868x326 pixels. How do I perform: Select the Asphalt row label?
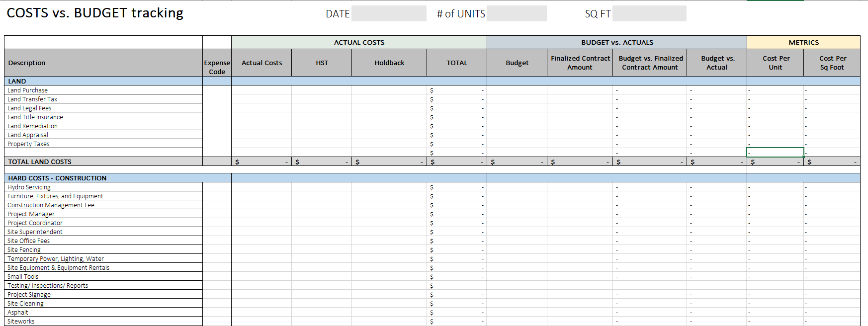[x=18, y=312]
